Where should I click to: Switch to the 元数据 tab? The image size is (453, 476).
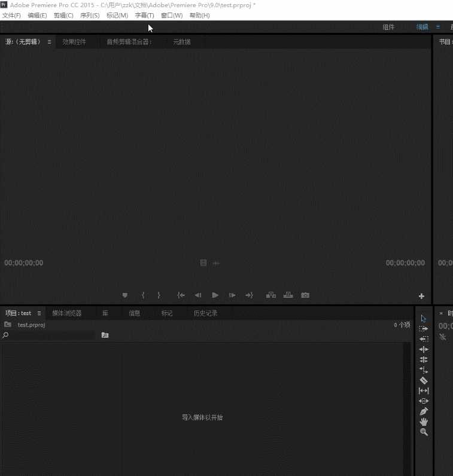(182, 42)
